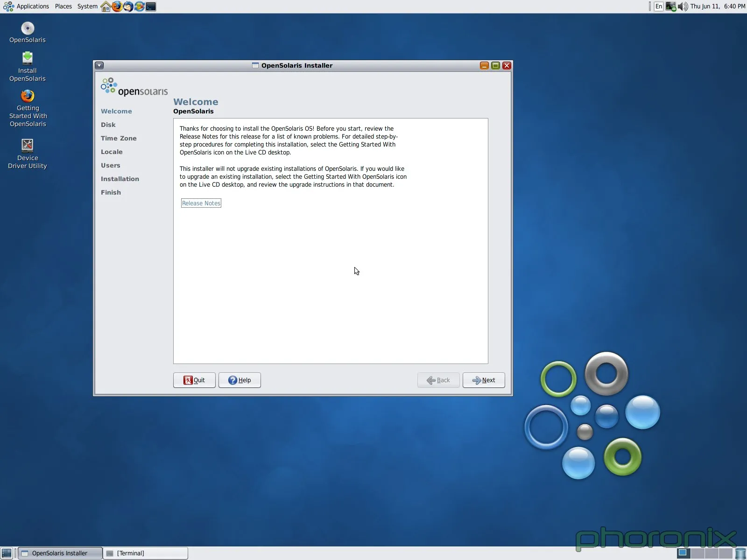747x560 pixels.
Task: Click the OpenSolaris Installer title bar text
Action: (x=297, y=66)
